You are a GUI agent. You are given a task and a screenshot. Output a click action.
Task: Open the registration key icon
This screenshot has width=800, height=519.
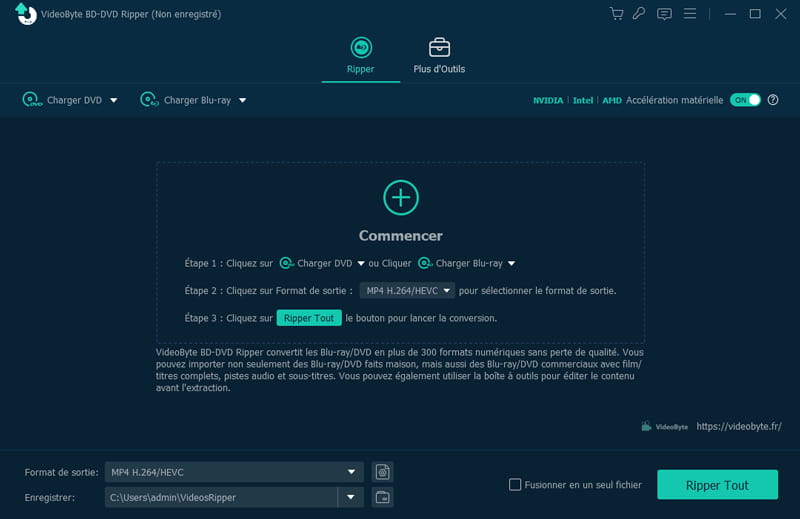(640, 14)
